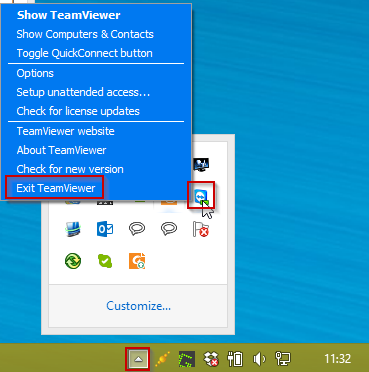Click the green circular sync arrows icon

(73, 261)
